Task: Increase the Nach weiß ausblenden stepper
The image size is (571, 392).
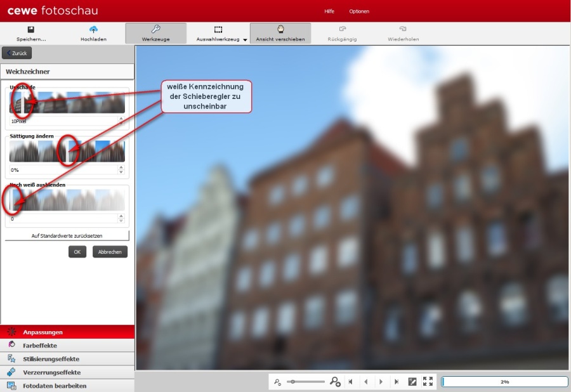Action: (121, 216)
